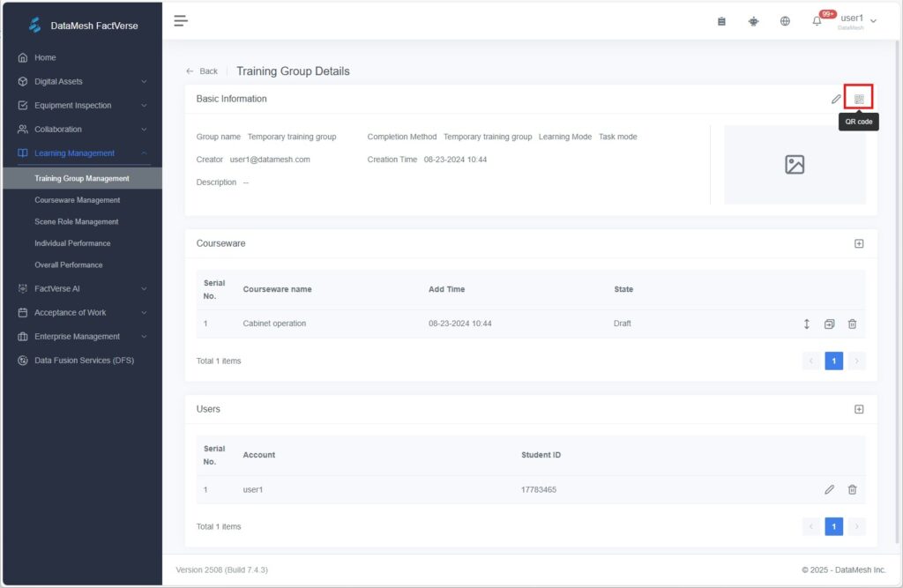Delete user1 from Users list
The width and height of the screenshot is (903, 588).
click(x=852, y=489)
